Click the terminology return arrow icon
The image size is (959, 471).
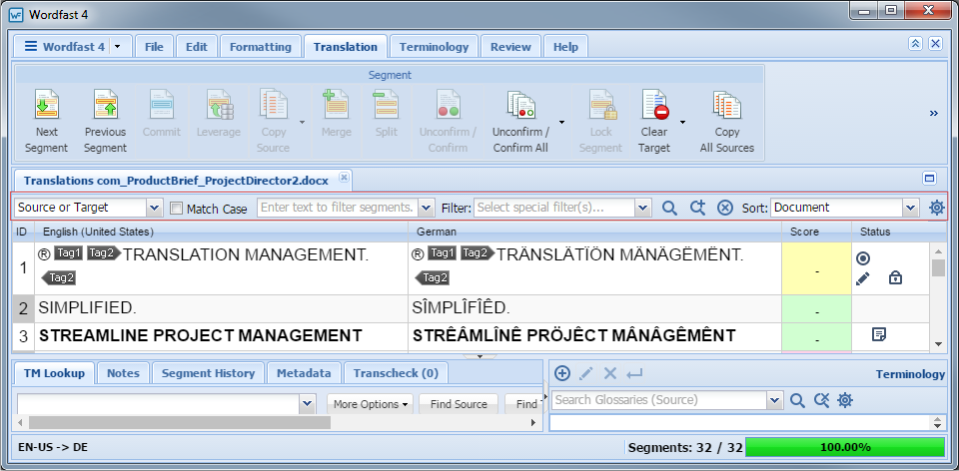click(x=634, y=373)
